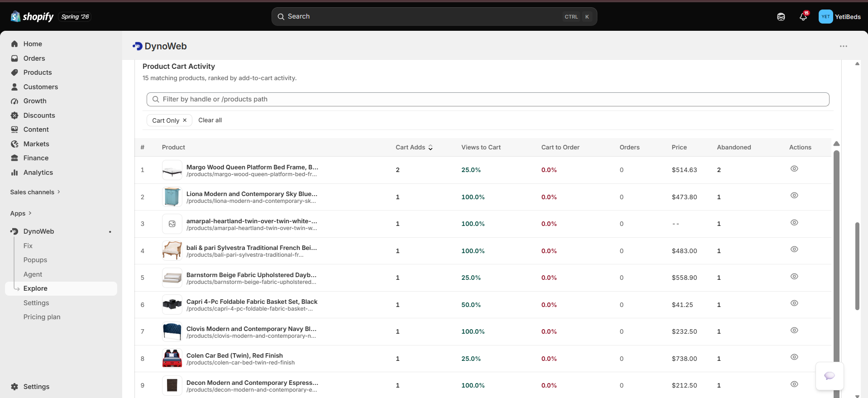Click the Customers person icon
The height and width of the screenshot is (398, 868).
14,87
